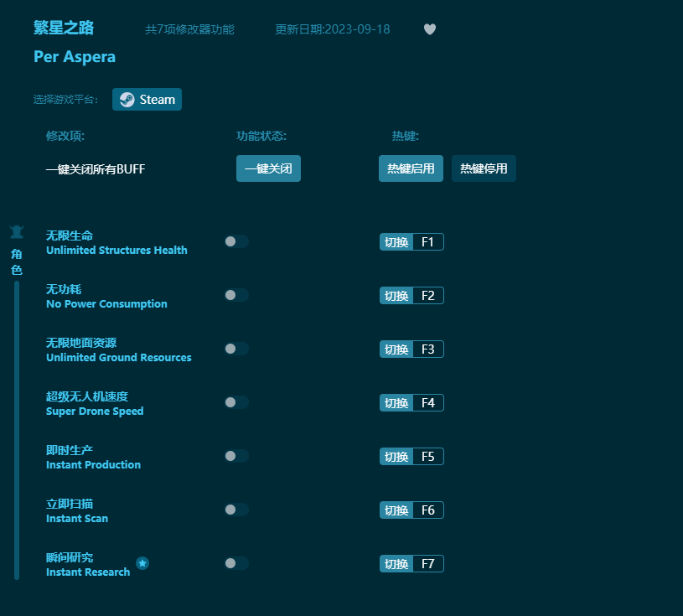
Task: Click 热键启用 to enable hotkeys
Action: 411,168
